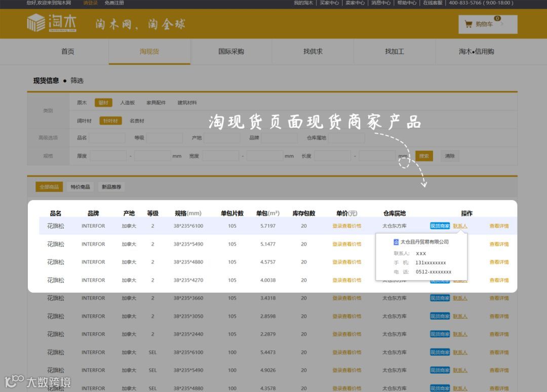
Task: Switch to the 淘现货 tab
Action: [x=149, y=52]
